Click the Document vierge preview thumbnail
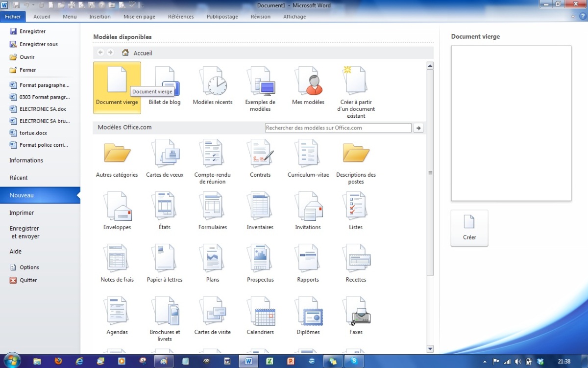 [x=511, y=124]
